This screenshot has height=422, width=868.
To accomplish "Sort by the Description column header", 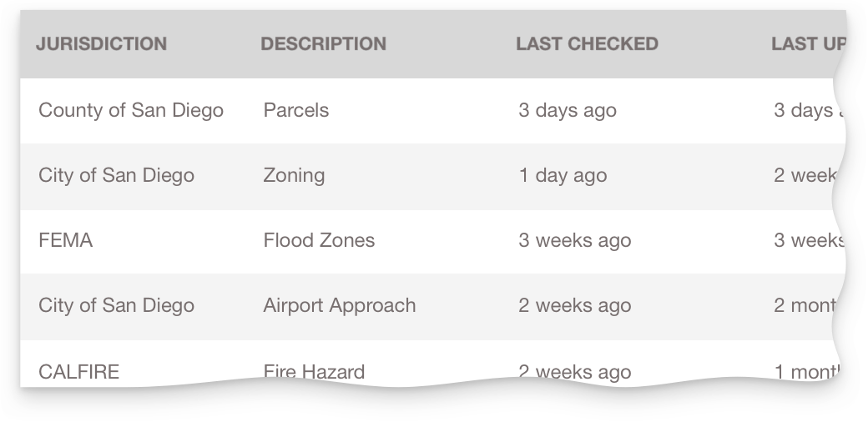I will click(x=323, y=44).
